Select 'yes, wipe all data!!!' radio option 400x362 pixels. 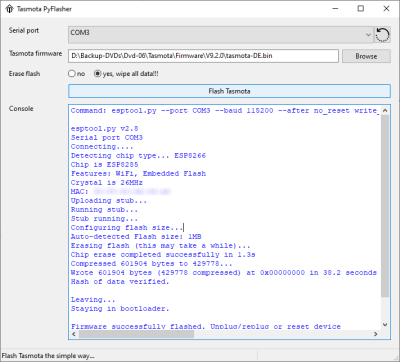(126, 74)
